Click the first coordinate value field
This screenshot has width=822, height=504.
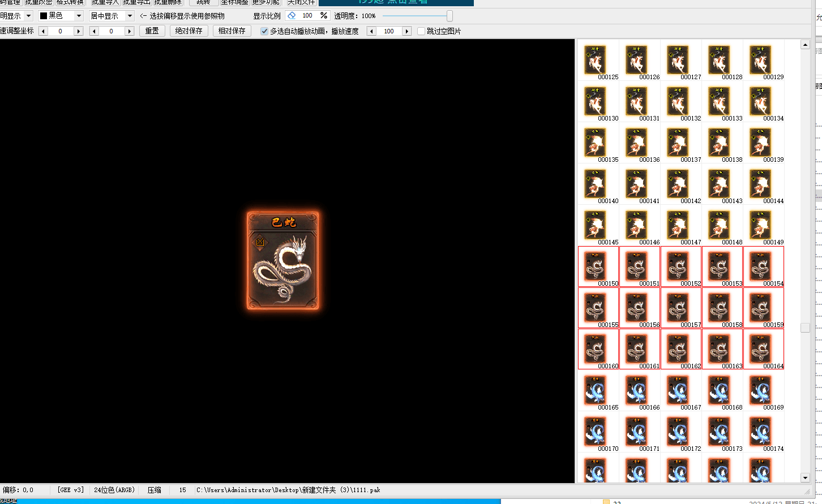point(61,31)
